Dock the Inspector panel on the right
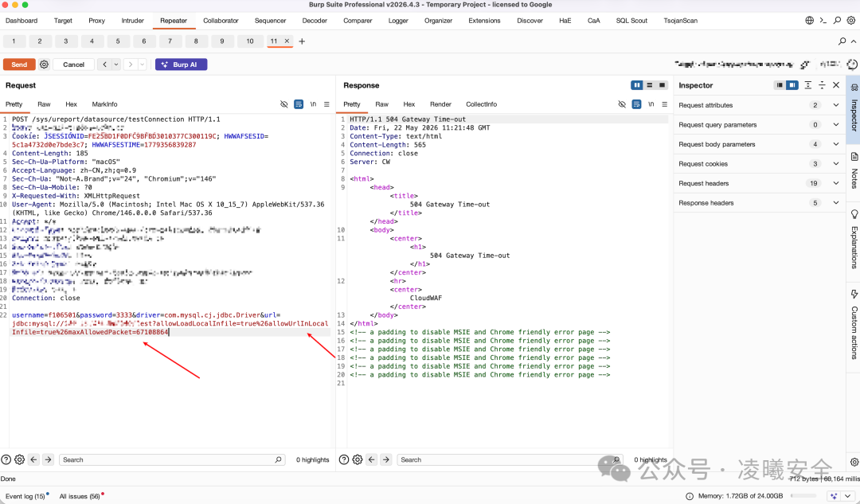This screenshot has height=504, width=860. click(x=792, y=85)
